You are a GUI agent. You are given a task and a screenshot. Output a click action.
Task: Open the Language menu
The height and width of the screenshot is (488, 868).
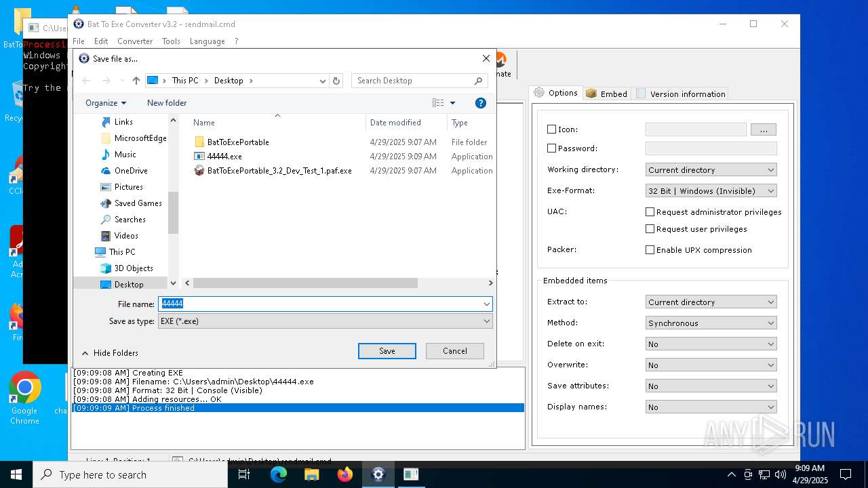click(x=207, y=41)
